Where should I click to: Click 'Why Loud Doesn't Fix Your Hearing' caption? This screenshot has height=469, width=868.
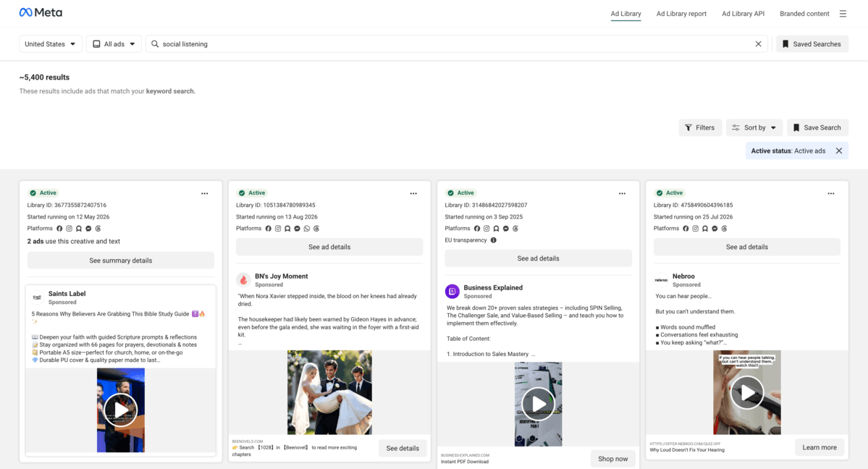[686, 449]
